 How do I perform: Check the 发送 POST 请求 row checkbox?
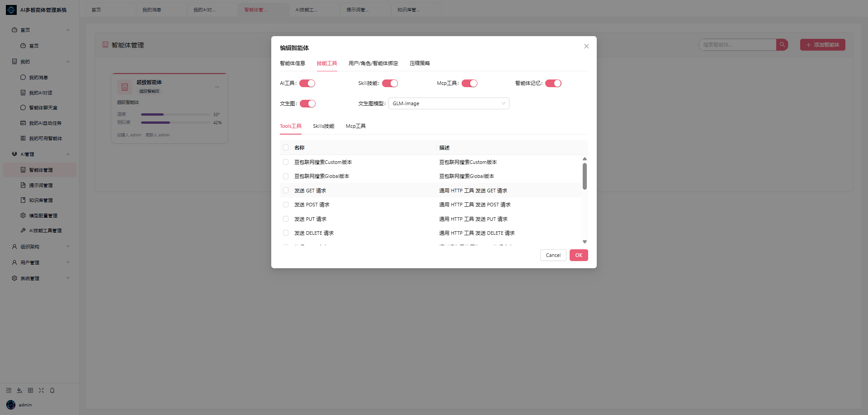(286, 205)
